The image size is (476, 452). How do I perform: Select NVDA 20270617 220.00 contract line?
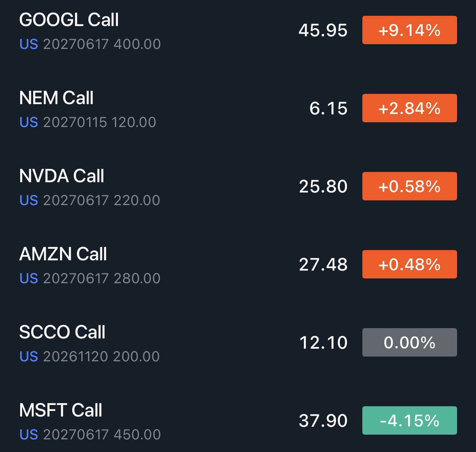[90, 200]
